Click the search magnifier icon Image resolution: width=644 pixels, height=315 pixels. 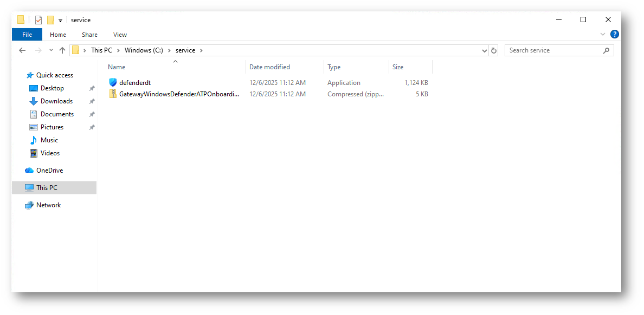606,50
